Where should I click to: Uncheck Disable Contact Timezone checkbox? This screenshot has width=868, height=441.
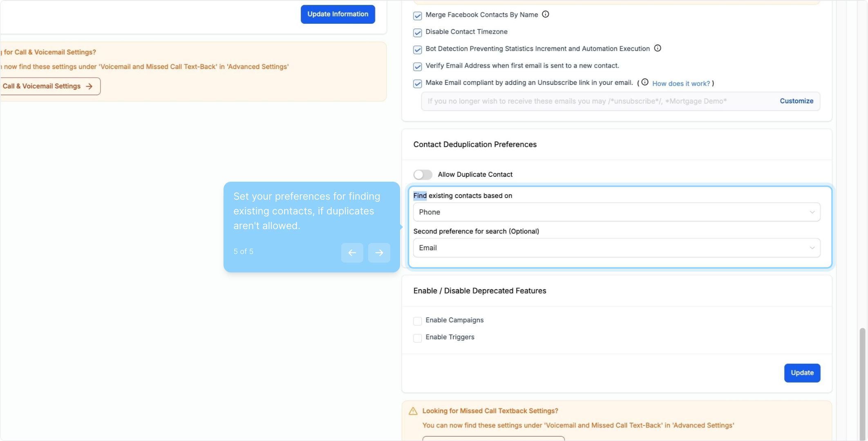[x=417, y=33]
